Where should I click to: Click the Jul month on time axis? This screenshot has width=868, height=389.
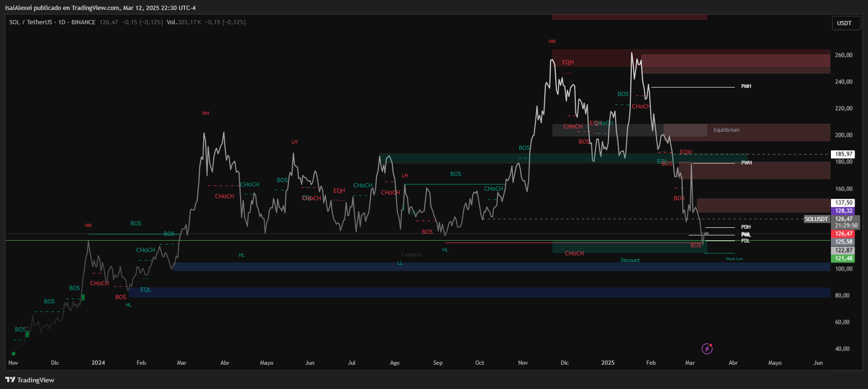click(x=351, y=363)
